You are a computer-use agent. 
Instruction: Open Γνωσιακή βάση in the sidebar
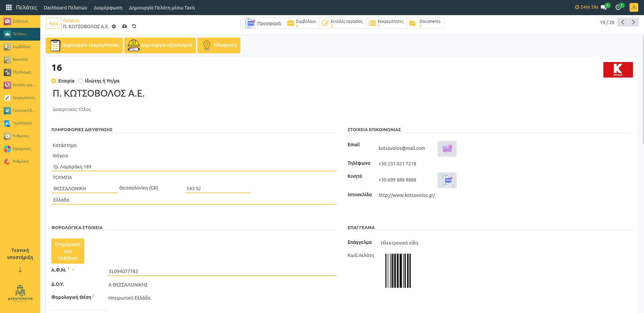pos(20,110)
